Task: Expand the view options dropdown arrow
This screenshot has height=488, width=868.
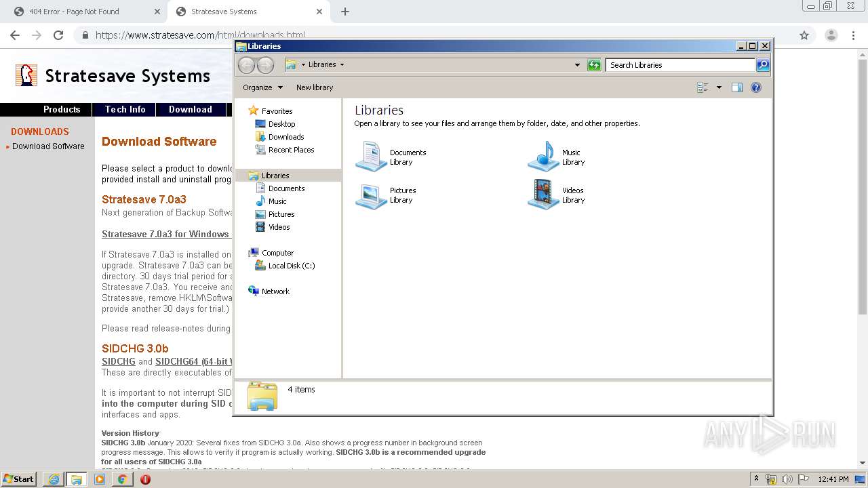Action: [x=719, y=87]
